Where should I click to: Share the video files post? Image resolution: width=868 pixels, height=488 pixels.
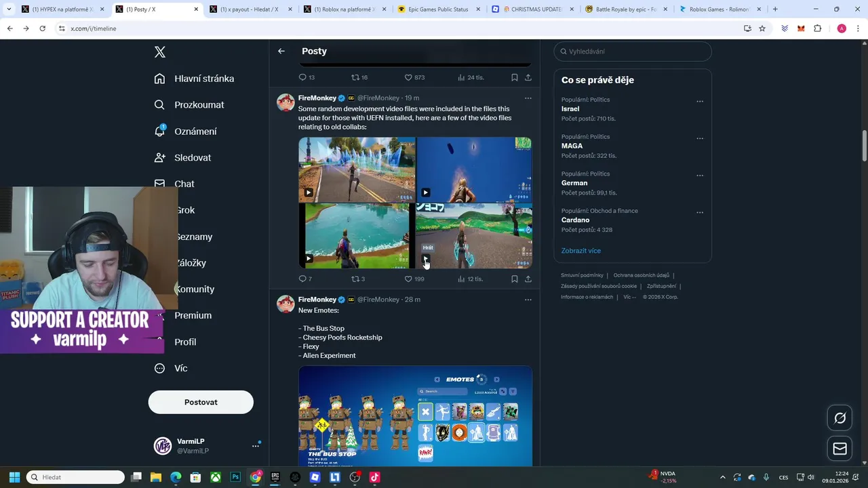(x=528, y=279)
